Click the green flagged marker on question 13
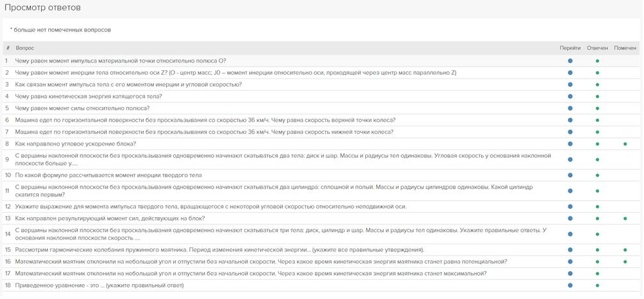The height and width of the screenshot is (299, 644). coord(625,218)
